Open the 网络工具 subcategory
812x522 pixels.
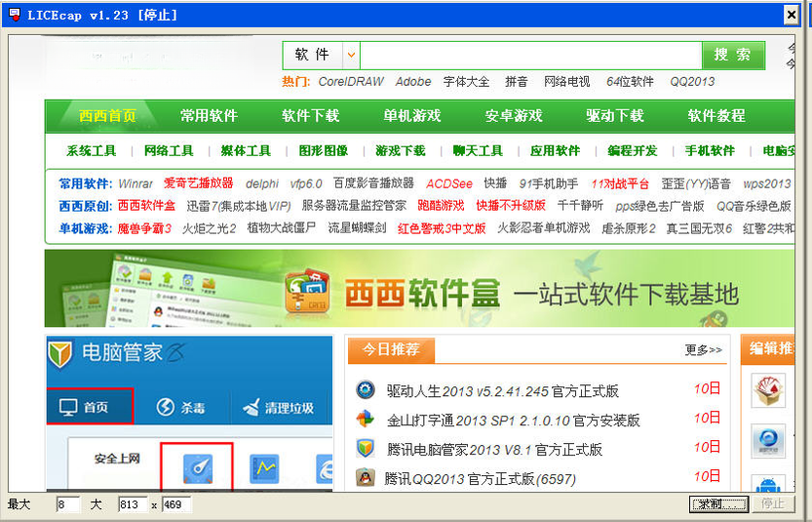169,151
